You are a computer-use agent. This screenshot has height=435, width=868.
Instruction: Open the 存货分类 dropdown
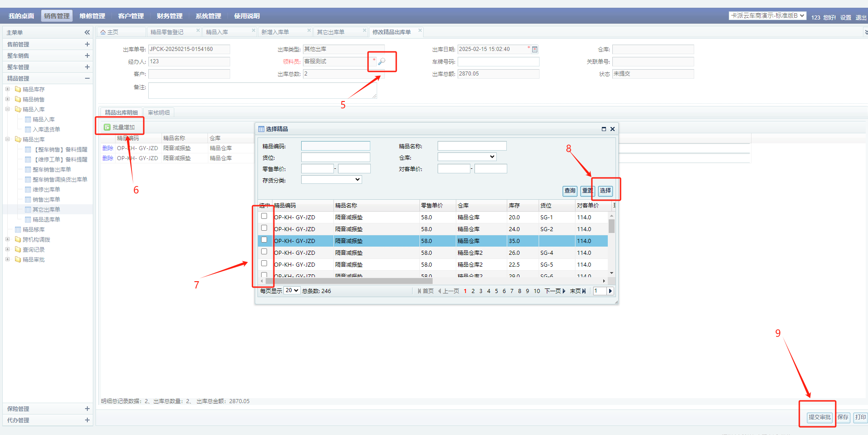331,180
